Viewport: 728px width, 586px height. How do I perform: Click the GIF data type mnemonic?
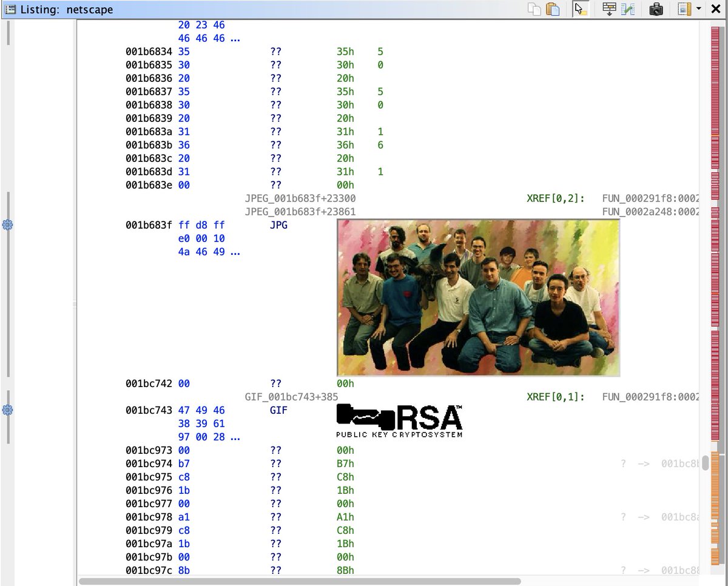(x=278, y=411)
